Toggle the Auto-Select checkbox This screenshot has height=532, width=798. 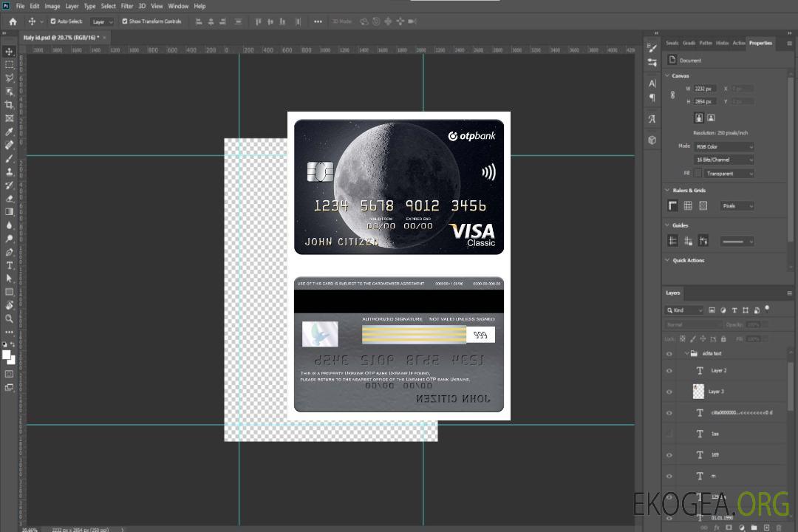tap(53, 21)
